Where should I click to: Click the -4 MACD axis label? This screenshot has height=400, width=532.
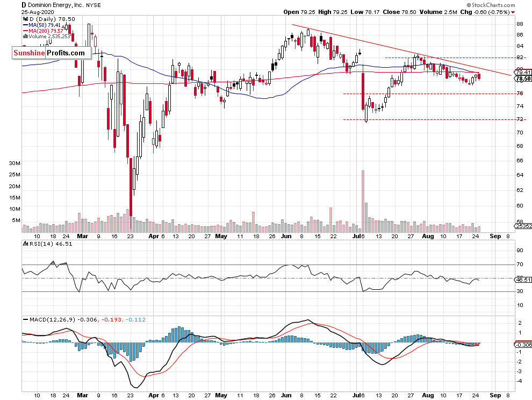click(519, 381)
